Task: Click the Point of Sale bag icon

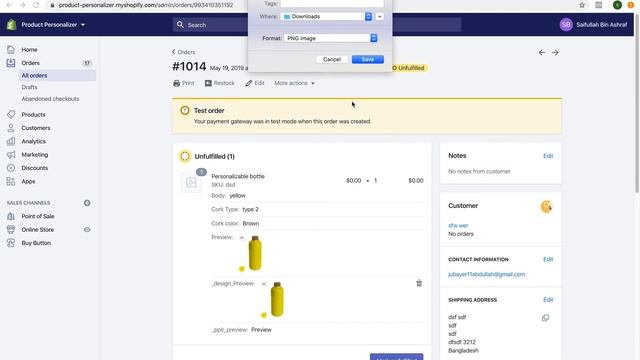Action: click(11, 216)
